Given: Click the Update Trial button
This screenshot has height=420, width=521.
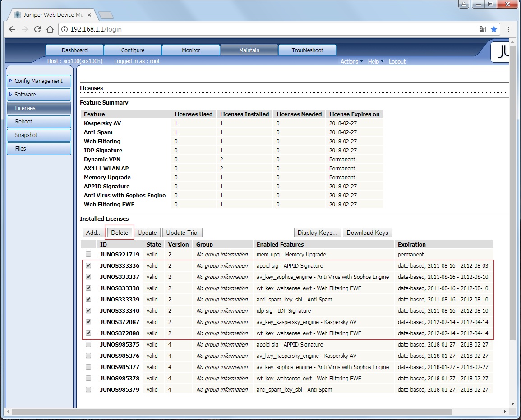Looking at the screenshot, I should click(x=182, y=233).
